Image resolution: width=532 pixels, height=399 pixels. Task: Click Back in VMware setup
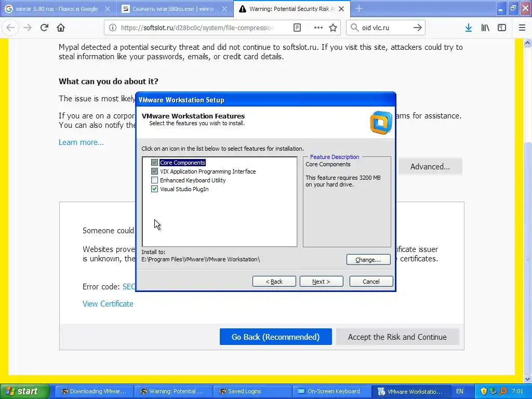274,282
